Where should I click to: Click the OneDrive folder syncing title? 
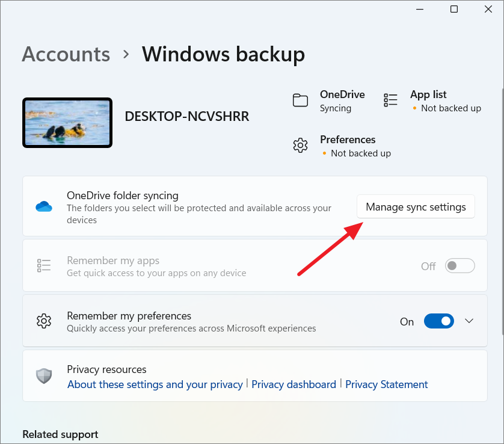(123, 196)
